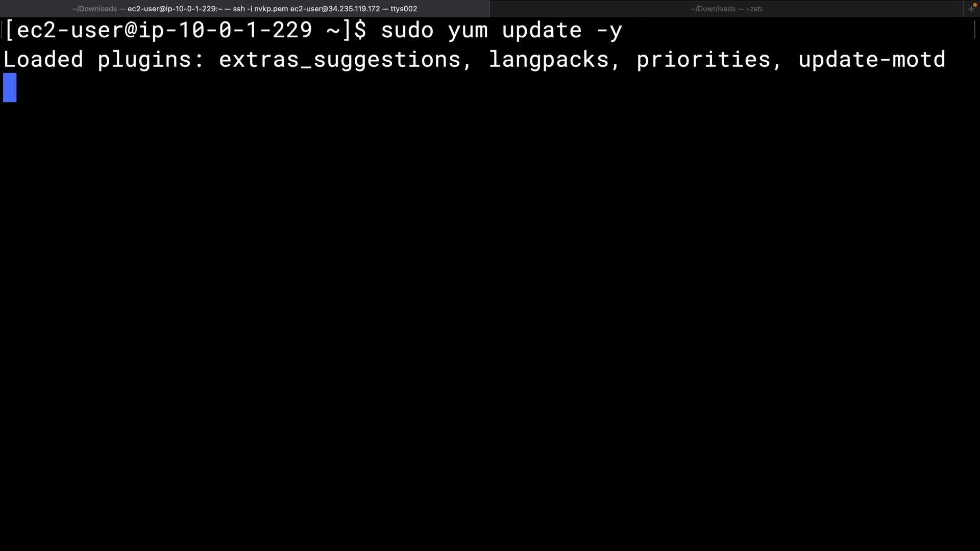Image resolution: width=980 pixels, height=551 pixels.
Task: Click the "[ec2-user@ip-10-0-1-229" prompt text
Action: (x=158, y=31)
